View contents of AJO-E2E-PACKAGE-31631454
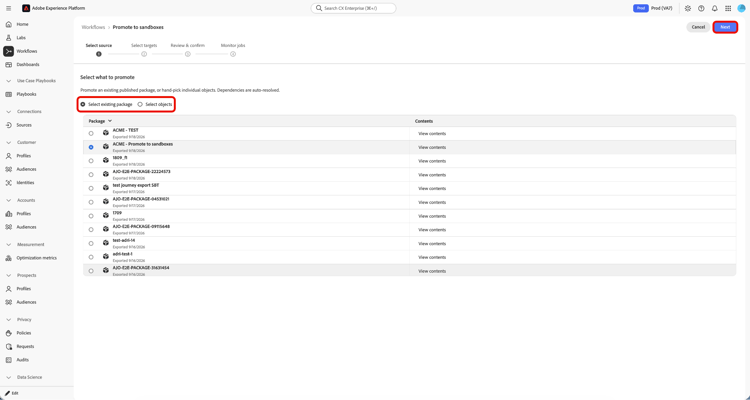This screenshot has height=400, width=750. click(x=432, y=271)
